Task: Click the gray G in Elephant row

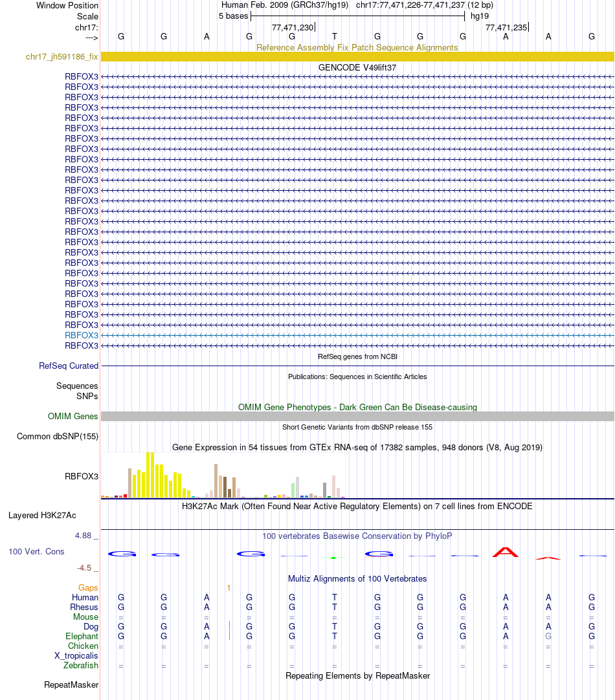Action: 548,636
